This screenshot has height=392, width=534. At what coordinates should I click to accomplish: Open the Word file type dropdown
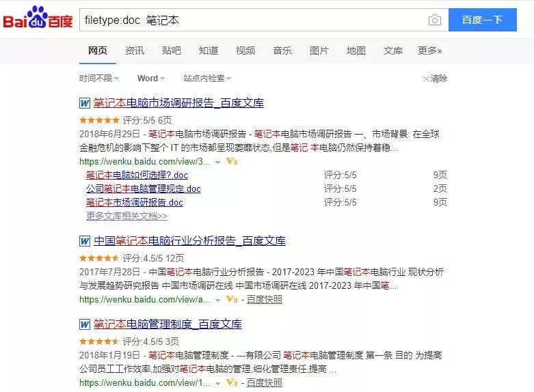coord(151,79)
